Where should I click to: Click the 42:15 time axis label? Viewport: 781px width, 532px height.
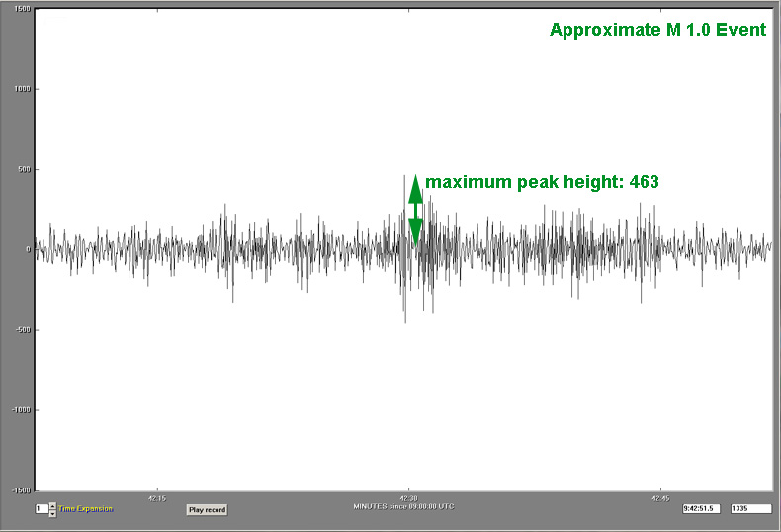pos(157,498)
